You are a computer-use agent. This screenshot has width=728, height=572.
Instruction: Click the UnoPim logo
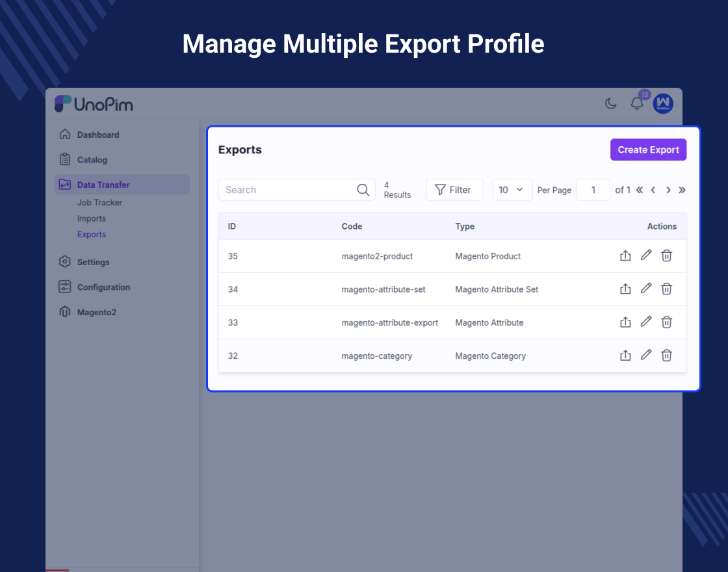(94, 104)
